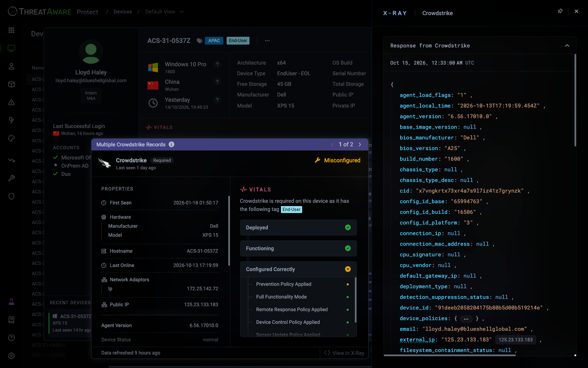Image resolution: width=588 pixels, height=368 pixels.
Task: Click the View in X-Ray button
Action: point(344,353)
